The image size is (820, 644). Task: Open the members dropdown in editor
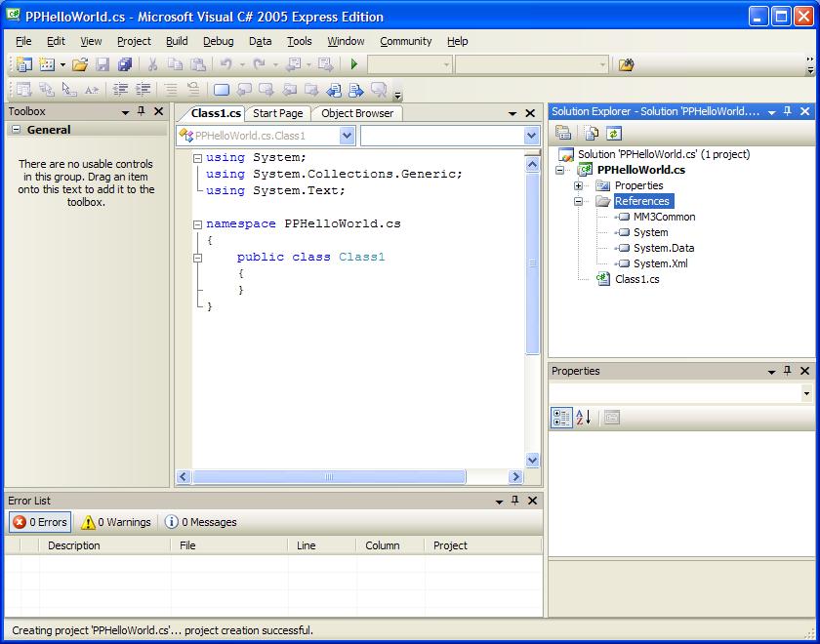pos(531,136)
